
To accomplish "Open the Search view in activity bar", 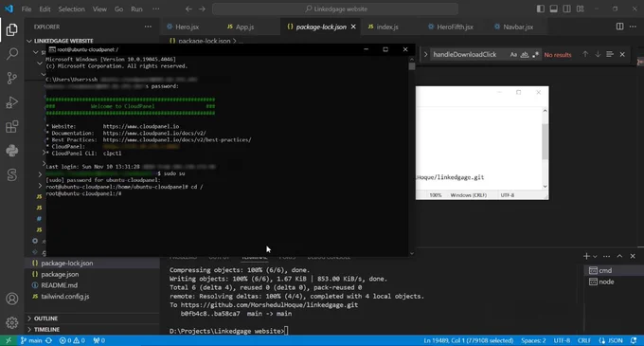I will [x=12, y=53].
